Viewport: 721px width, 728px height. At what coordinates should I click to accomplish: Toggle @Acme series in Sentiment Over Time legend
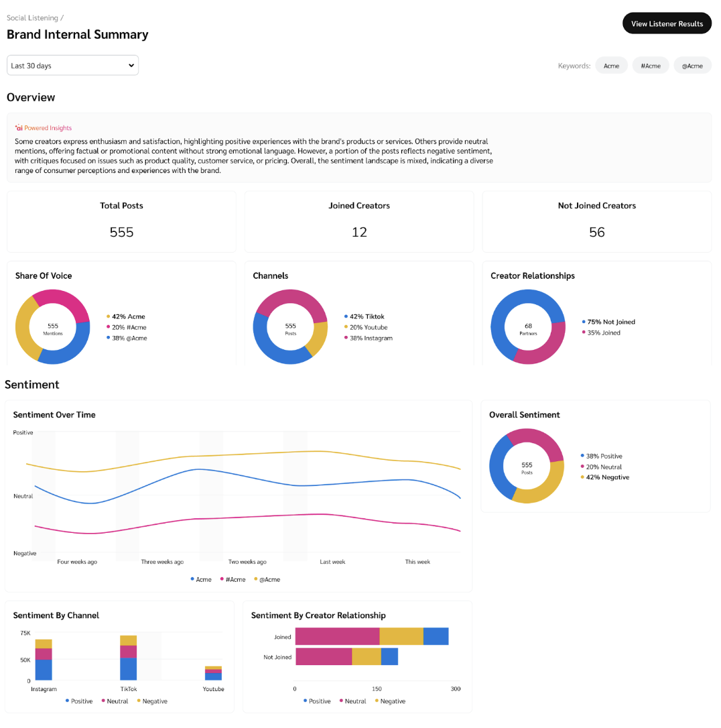(x=267, y=579)
